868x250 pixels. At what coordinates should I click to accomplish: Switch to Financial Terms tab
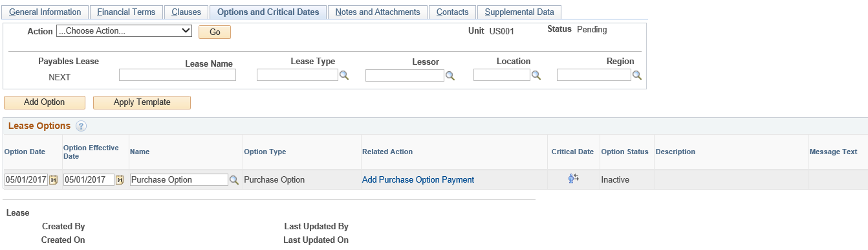pyautogui.click(x=126, y=12)
